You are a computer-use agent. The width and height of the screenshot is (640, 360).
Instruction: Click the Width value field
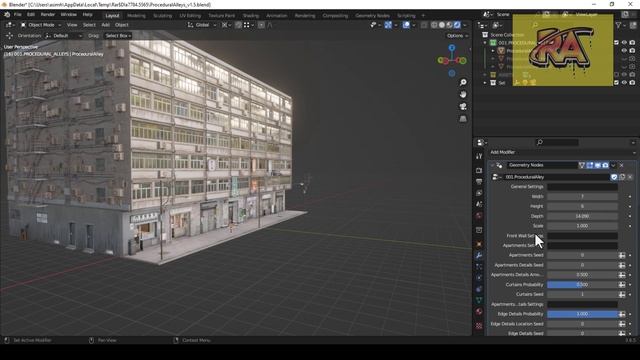(582, 196)
